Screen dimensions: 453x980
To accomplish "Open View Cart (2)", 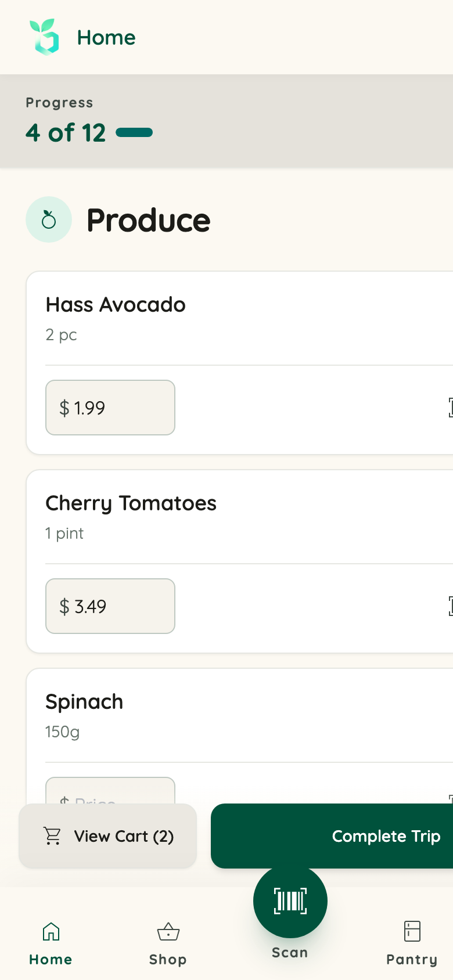I will click(x=108, y=836).
